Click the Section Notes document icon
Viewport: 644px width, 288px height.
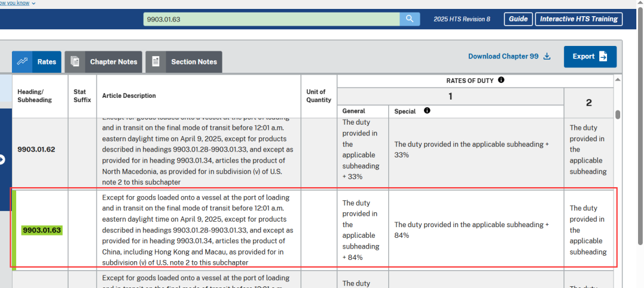click(156, 61)
